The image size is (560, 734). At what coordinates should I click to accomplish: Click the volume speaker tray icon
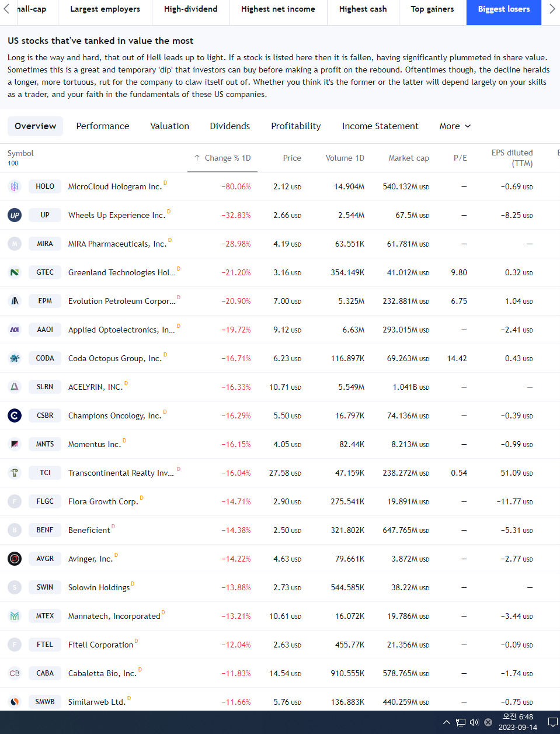tap(474, 722)
